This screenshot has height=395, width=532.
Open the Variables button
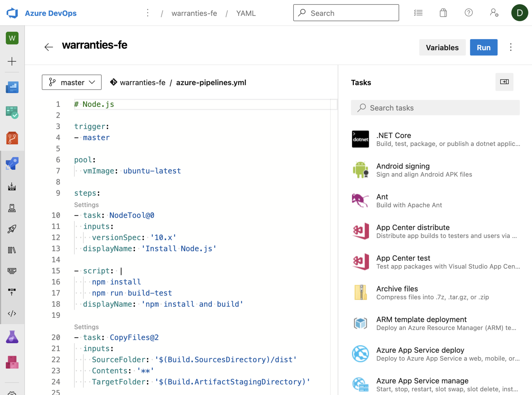[442, 47]
